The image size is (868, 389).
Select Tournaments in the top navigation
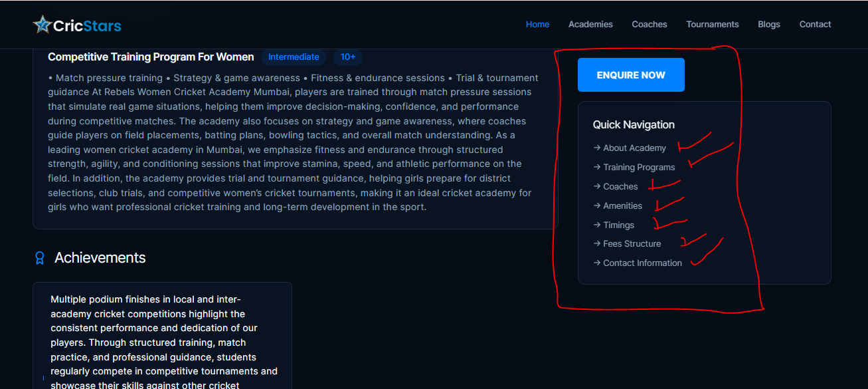712,25
